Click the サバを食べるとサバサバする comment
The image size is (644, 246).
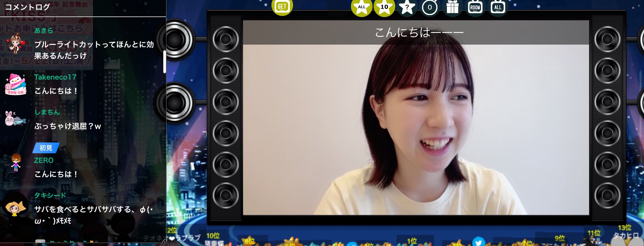click(94, 215)
